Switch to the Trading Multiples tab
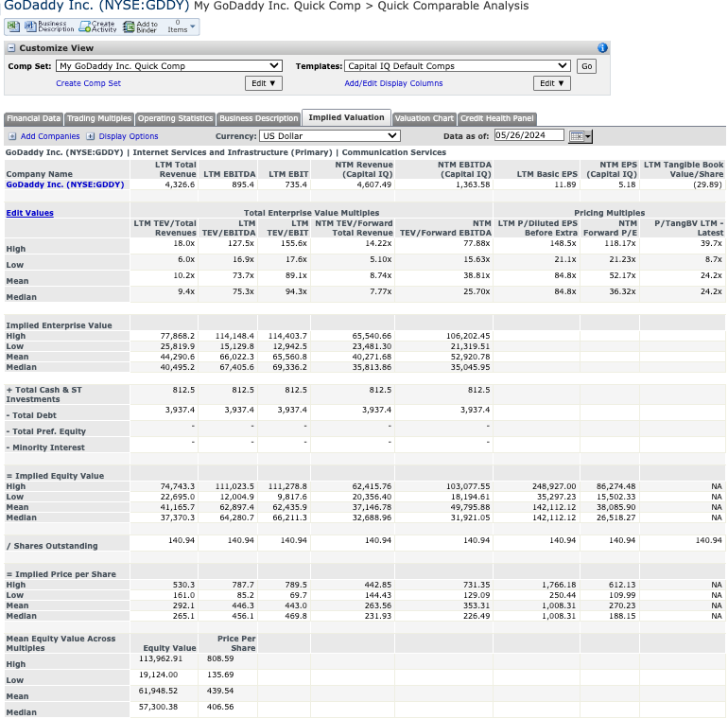 [99, 118]
